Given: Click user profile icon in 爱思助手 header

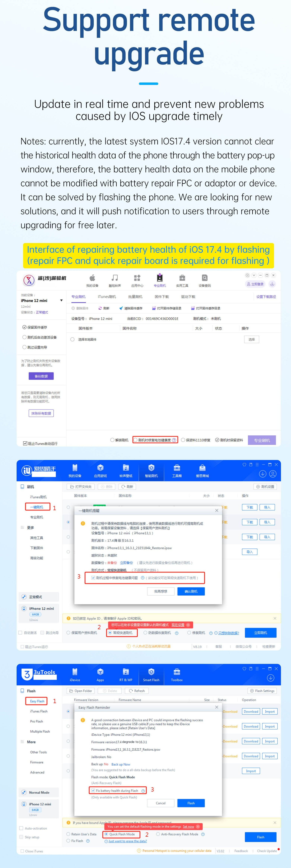Looking at the screenshot, I should tap(273, 474).
